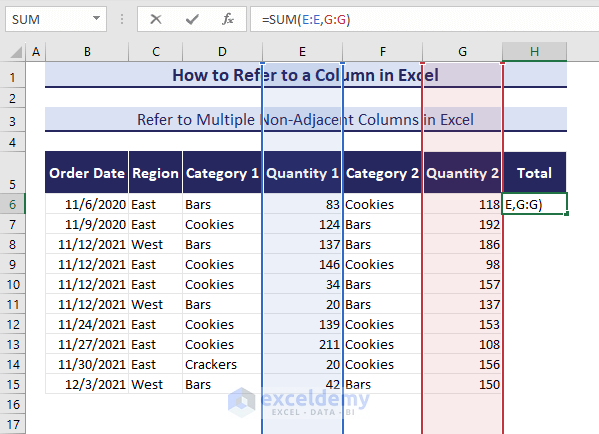
Task: Select column B header
Action: (87, 52)
